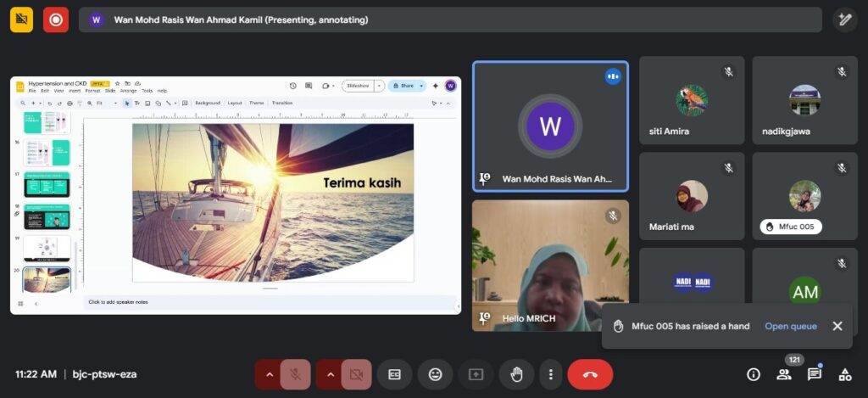Select the Hello MRICH video tile

click(x=550, y=266)
